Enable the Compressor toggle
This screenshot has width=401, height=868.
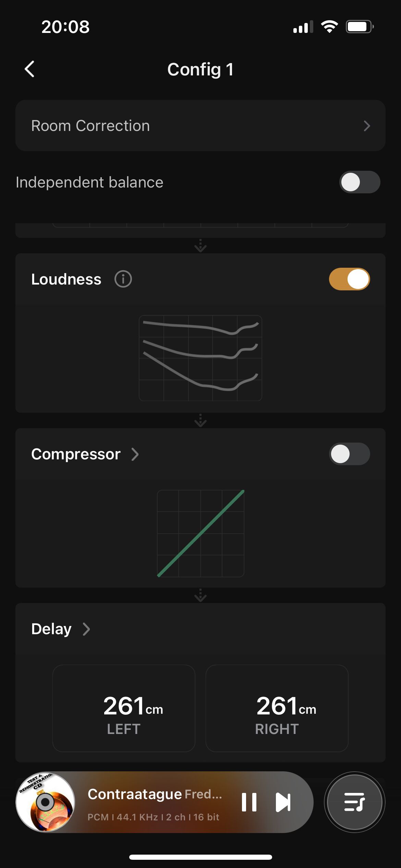pos(349,454)
